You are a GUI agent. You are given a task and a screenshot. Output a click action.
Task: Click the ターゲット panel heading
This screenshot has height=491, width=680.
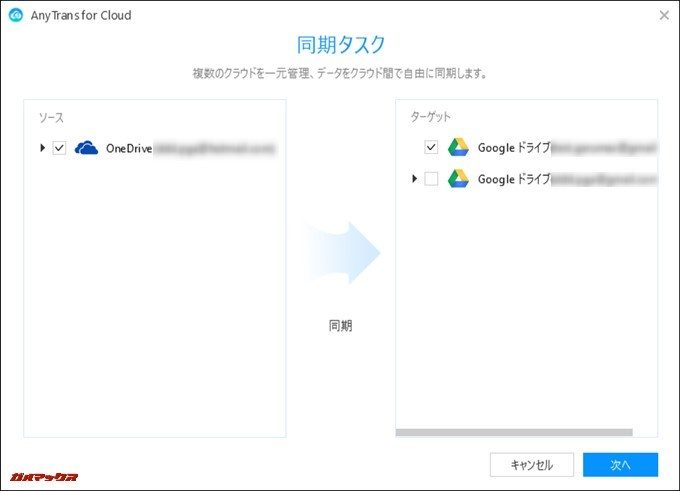[431, 117]
